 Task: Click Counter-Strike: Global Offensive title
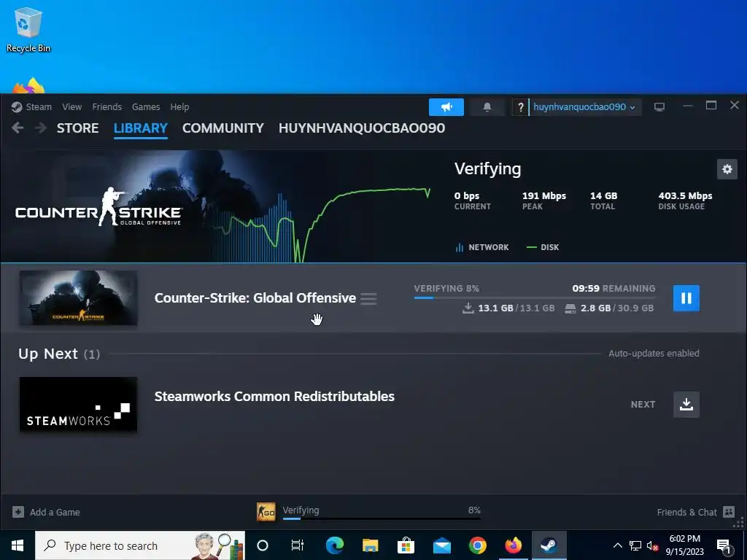(x=255, y=298)
